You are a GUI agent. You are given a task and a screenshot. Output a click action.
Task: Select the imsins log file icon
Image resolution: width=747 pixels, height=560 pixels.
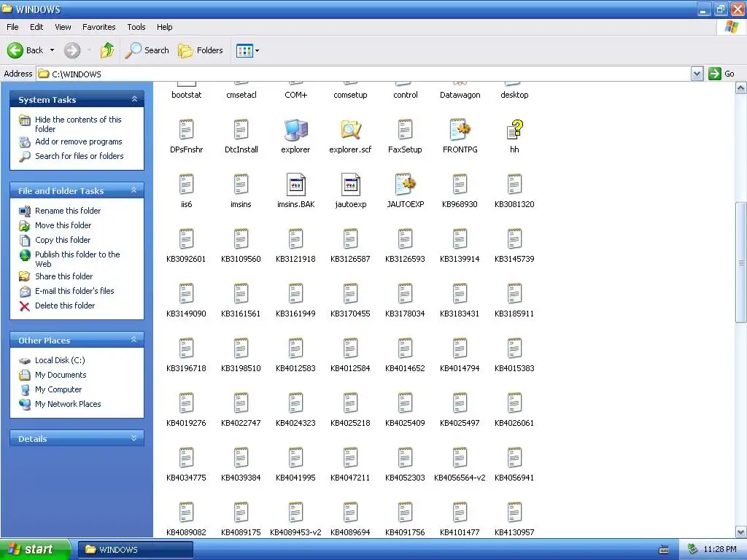241,184
